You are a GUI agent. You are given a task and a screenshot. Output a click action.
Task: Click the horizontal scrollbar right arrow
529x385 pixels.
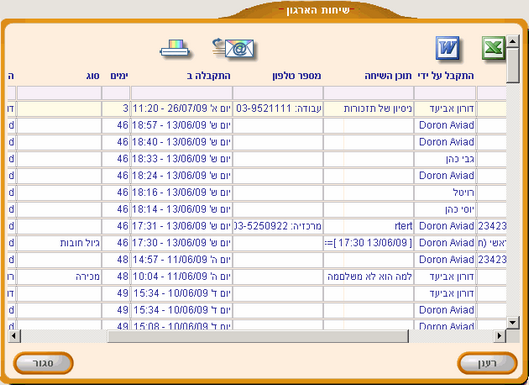pos(500,336)
